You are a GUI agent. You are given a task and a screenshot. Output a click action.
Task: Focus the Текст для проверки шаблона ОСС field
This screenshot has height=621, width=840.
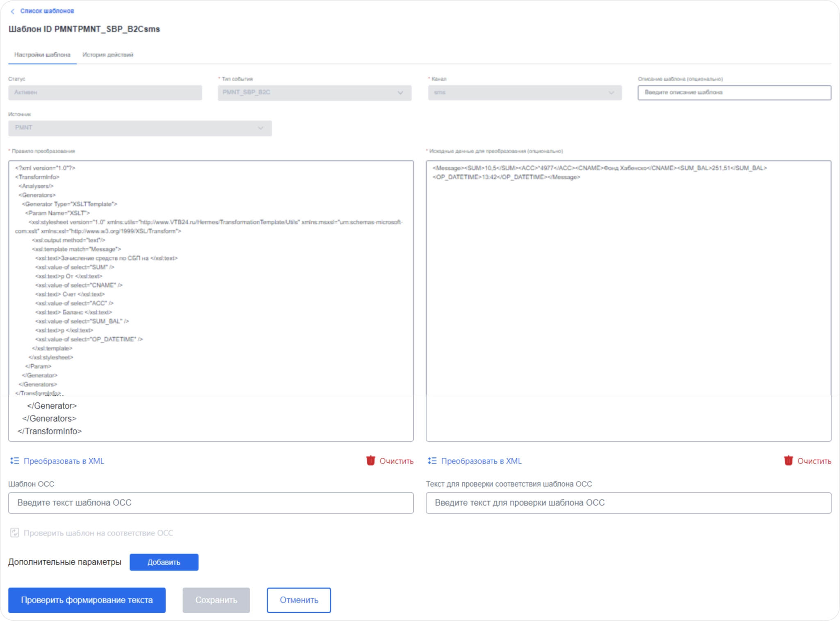tap(628, 503)
